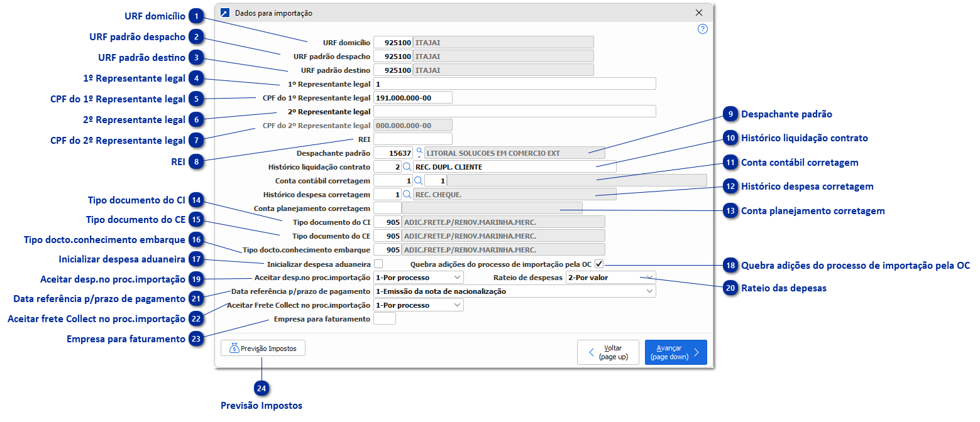Close the Dados para importação window

click(x=699, y=13)
